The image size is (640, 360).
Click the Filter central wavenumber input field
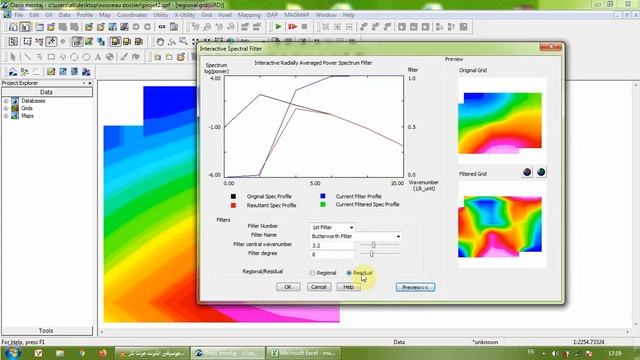click(332, 245)
